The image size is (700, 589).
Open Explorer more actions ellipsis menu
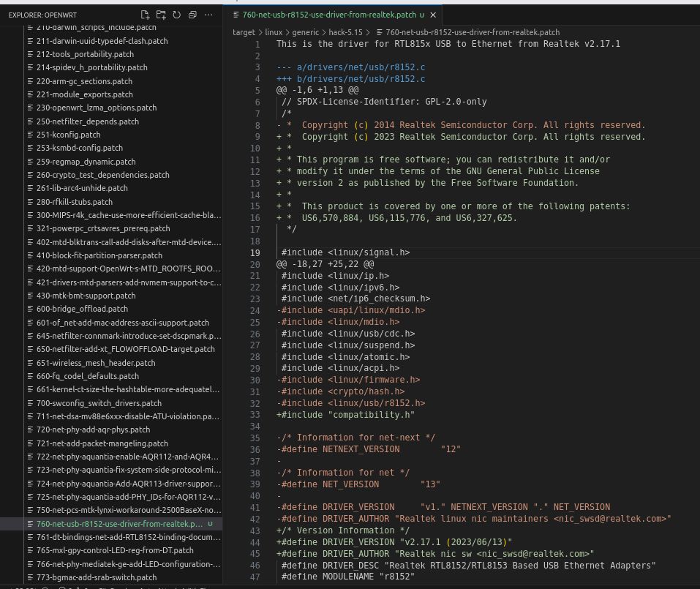point(209,15)
